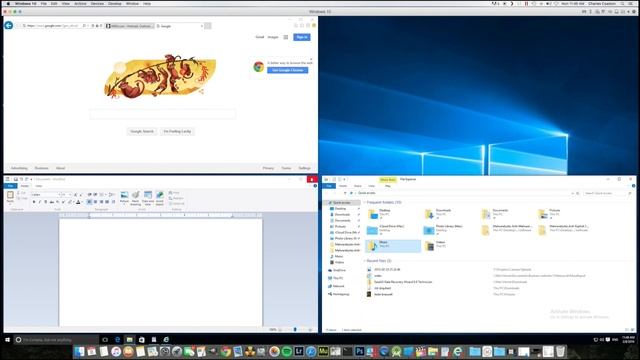The width and height of the screenshot is (640, 360).
Task: Set WordPad paragraph alignment to center
Action: tap(95, 202)
